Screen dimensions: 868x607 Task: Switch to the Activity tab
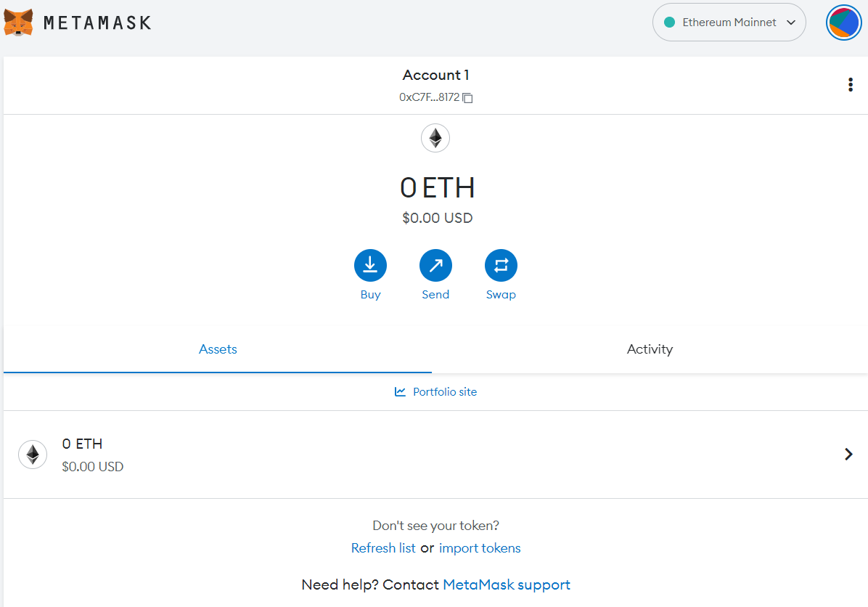650,349
